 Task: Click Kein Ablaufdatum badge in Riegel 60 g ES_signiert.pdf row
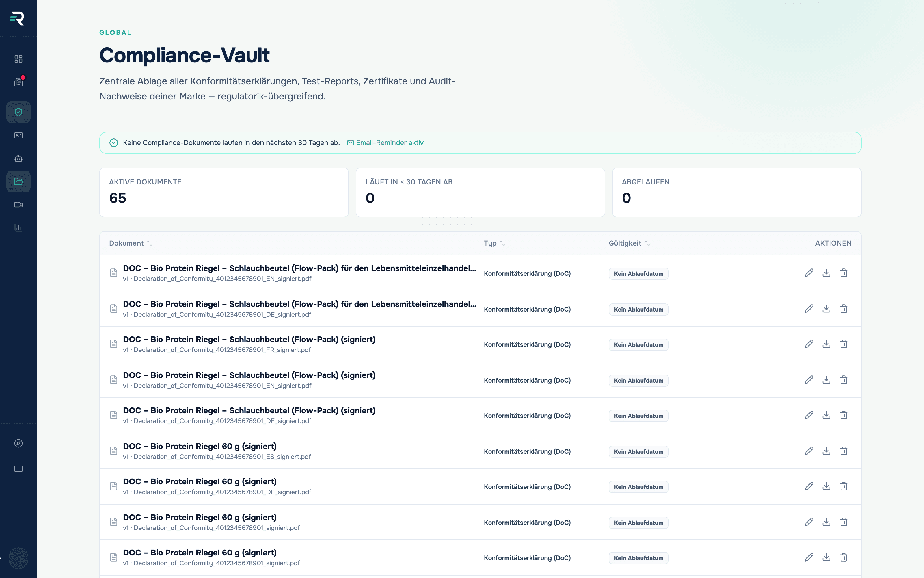[x=638, y=451]
